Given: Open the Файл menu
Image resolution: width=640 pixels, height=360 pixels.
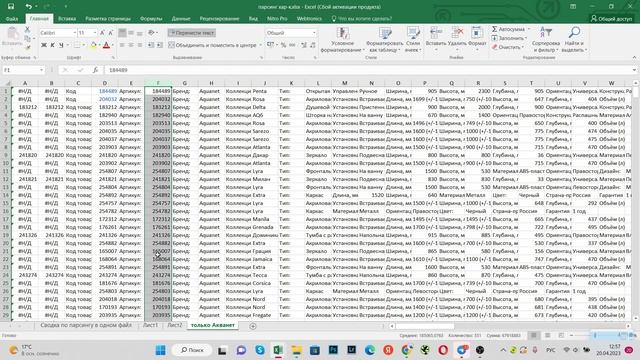Looking at the screenshot, I should [x=12, y=19].
